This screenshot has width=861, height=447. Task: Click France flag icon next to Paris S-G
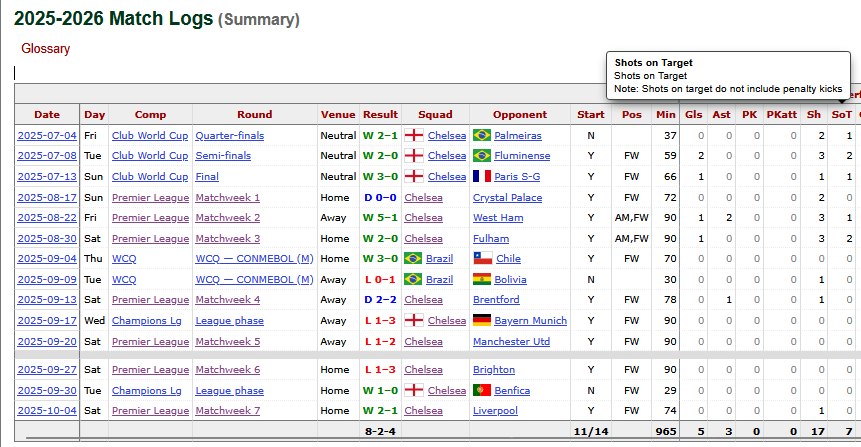[x=482, y=176]
